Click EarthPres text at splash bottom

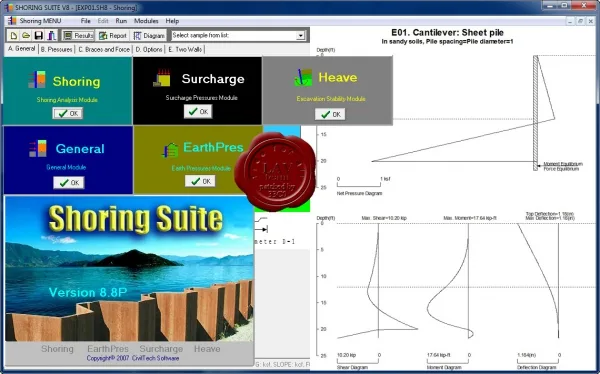tap(108, 349)
